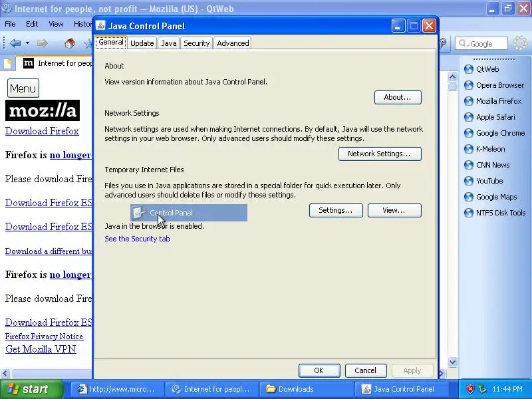Select Java Control Panel taskbar button
This screenshot has height=399, width=532.
[x=400, y=389]
